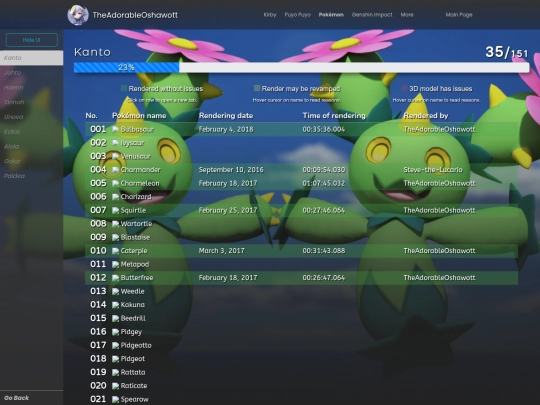Open the Puyo Puyo navigation menu

click(x=298, y=15)
